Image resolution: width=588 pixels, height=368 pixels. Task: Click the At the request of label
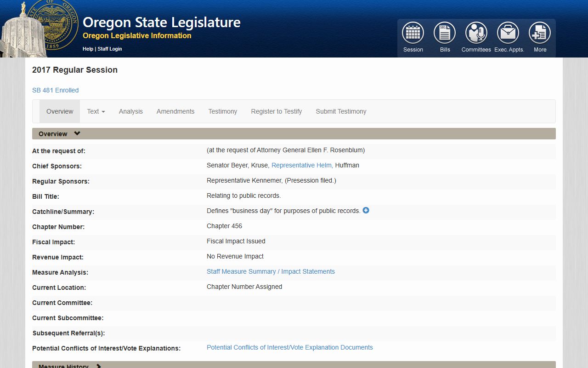coord(59,151)
